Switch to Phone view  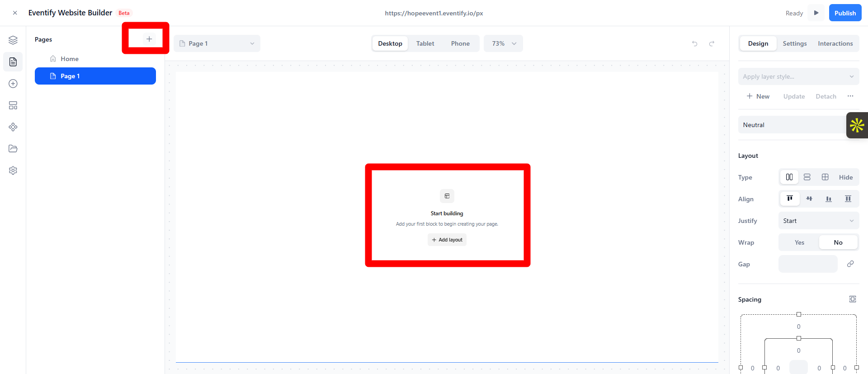tap(460, 43)
